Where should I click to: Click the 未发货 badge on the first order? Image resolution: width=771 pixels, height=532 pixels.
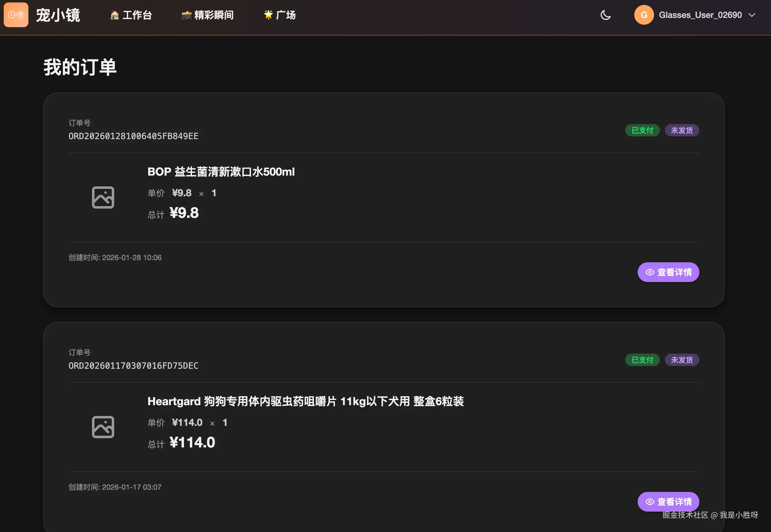(x=682, y=130)
